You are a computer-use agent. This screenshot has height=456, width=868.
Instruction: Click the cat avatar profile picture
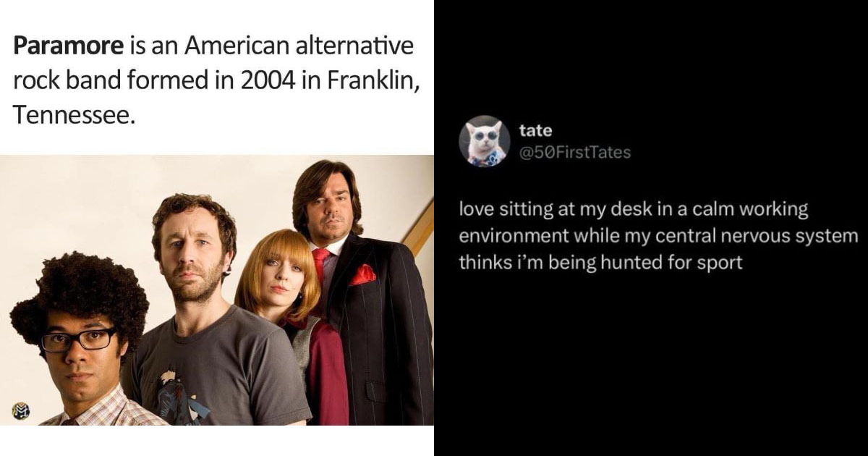pyautogui.click(x=485, y=140)
